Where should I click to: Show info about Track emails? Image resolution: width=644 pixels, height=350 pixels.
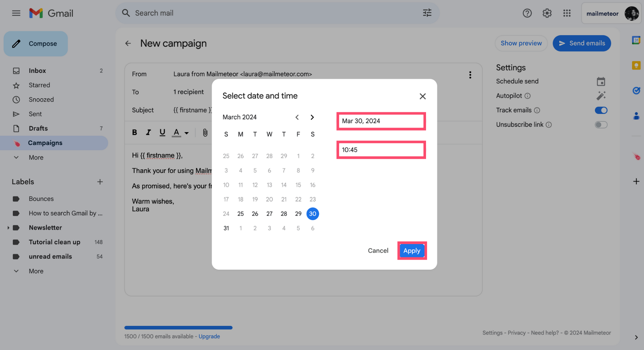click(537, 110)
